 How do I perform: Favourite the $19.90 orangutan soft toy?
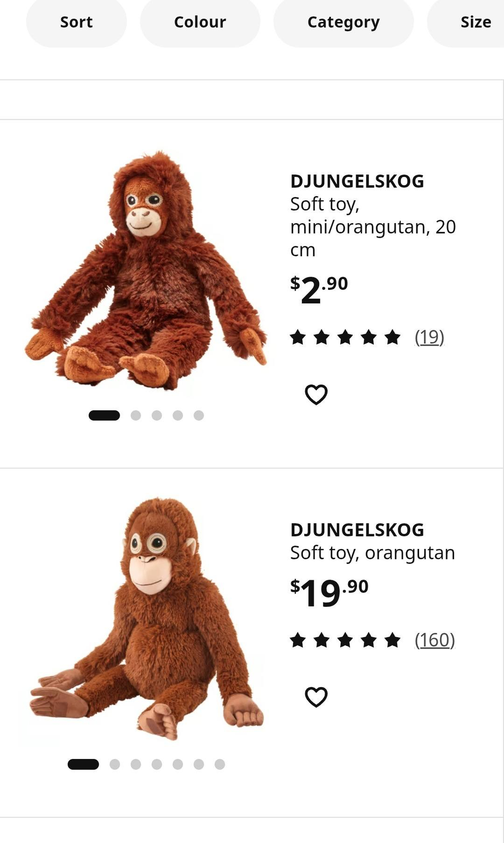pyautogui.click(x=316, y=697)
